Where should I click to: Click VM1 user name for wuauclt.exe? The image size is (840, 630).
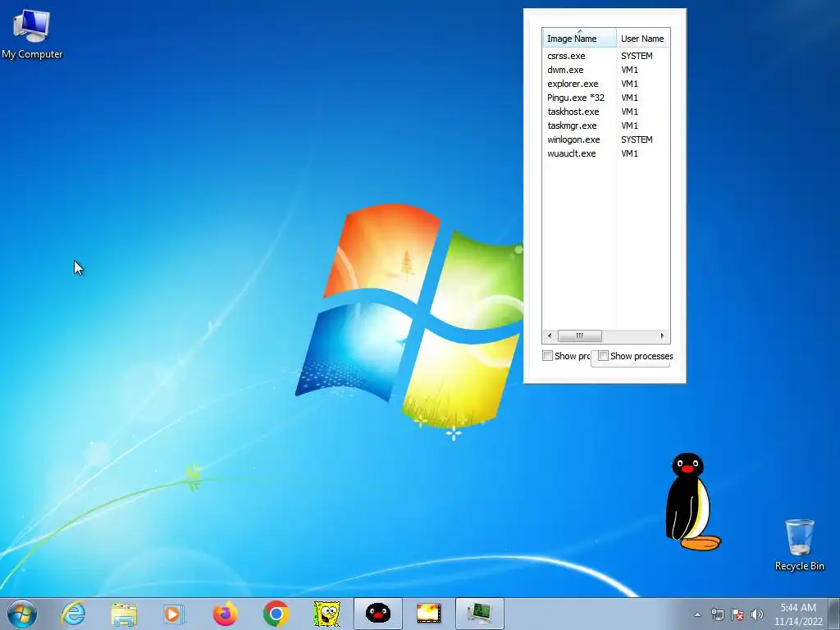pos(629,153)
